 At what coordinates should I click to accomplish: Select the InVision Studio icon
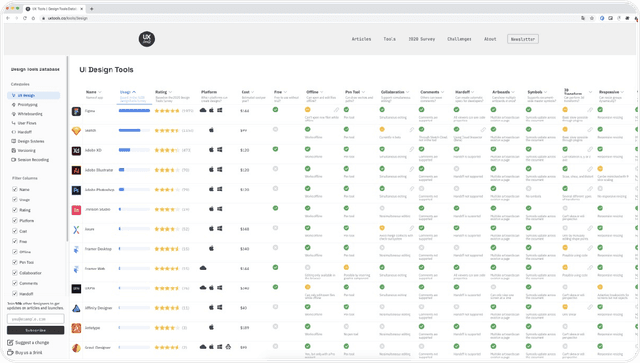pos(76,209)
